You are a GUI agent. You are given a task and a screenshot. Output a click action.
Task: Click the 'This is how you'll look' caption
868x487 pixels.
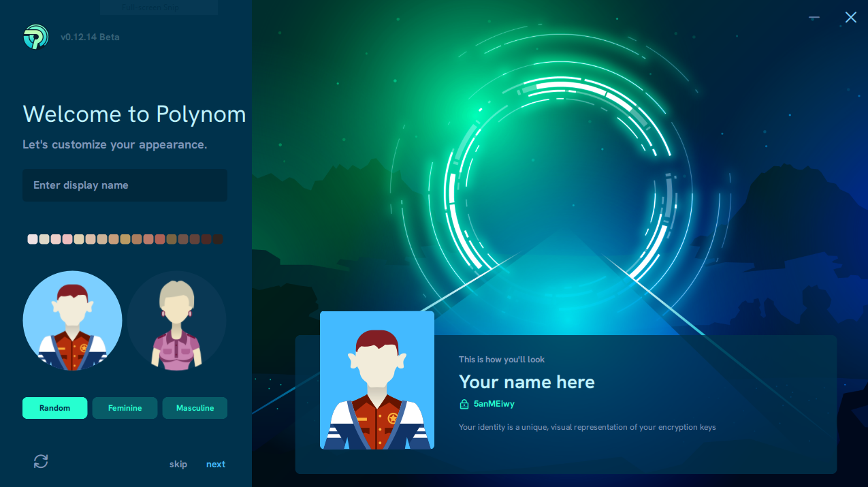pyautogui.click(x=502, y=360)
